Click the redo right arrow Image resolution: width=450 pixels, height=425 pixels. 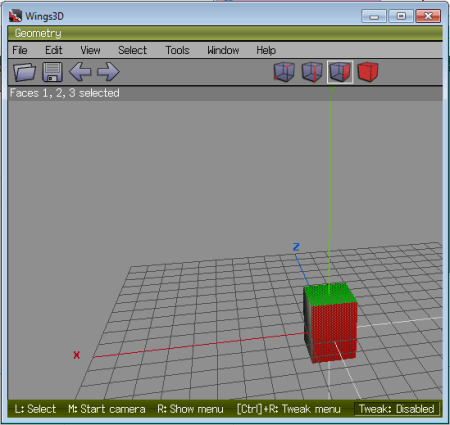coord(108,72)
